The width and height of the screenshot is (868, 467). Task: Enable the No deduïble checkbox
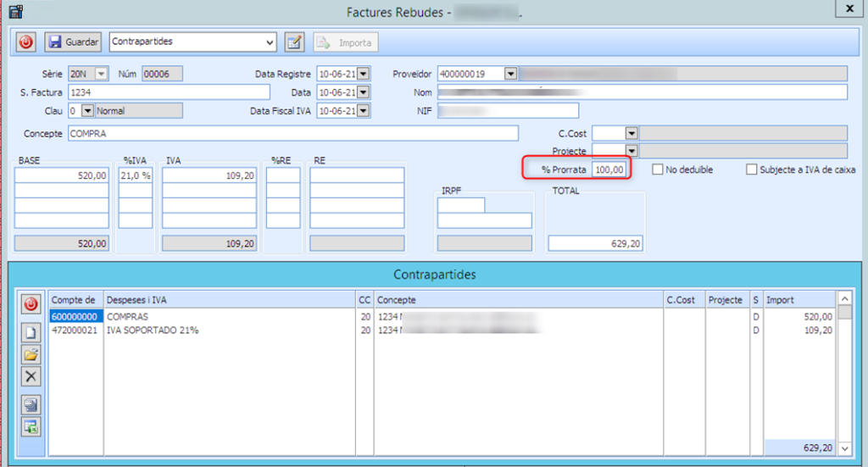(x=658, y=170)
